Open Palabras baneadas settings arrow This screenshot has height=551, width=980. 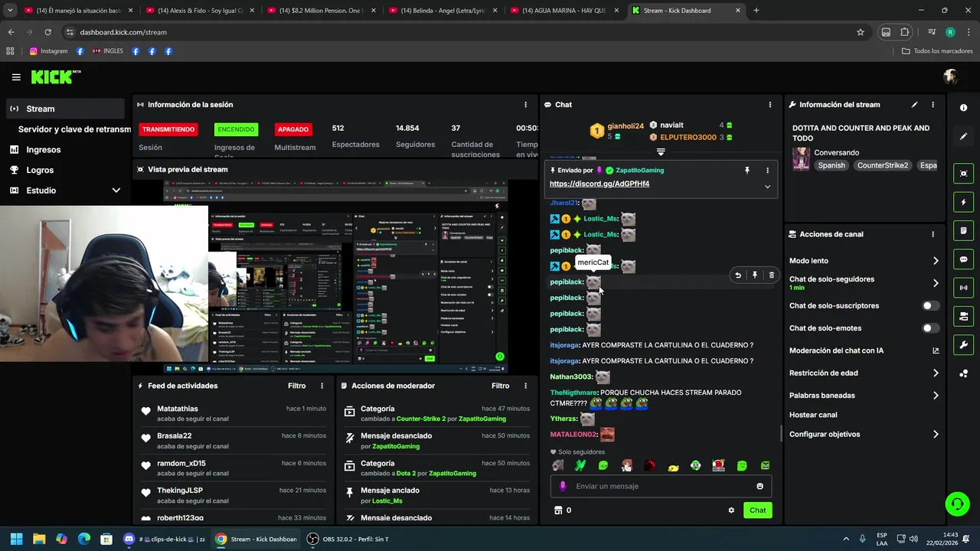[x=936, y=396]
